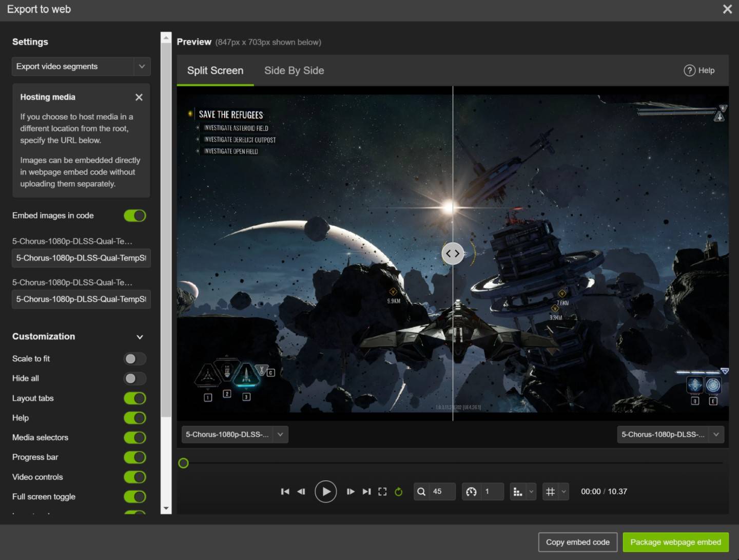739x560 pixels.
Task: Click the grid overlay icon
Action: [550, 492]
